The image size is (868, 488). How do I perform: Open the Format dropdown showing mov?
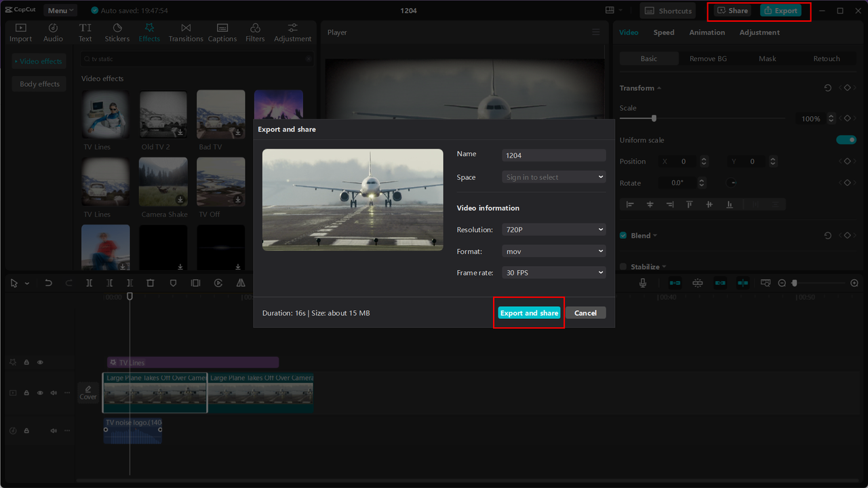553,251
